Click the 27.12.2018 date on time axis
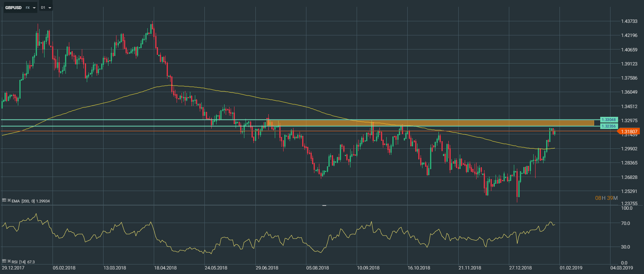 [x=520, y=268]
